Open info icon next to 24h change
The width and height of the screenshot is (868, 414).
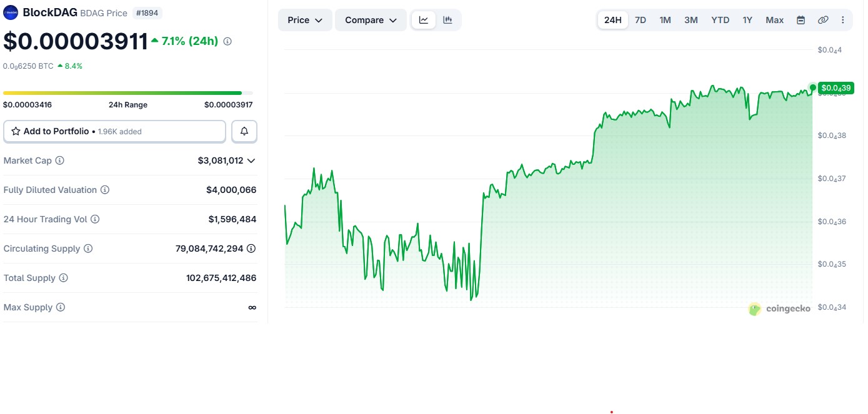227,41
